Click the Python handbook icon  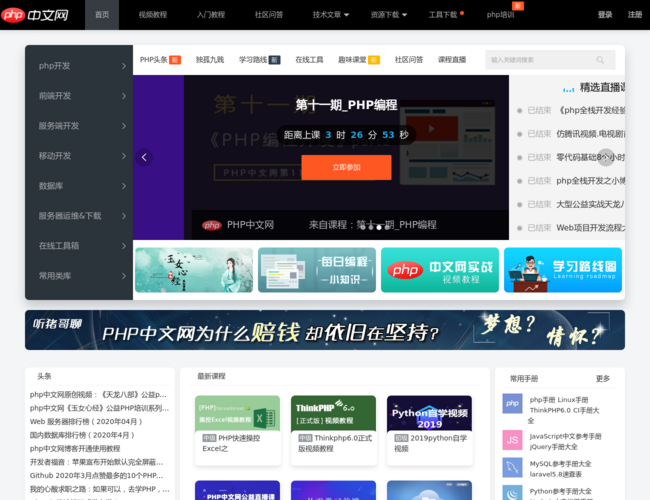coord(512,493)
